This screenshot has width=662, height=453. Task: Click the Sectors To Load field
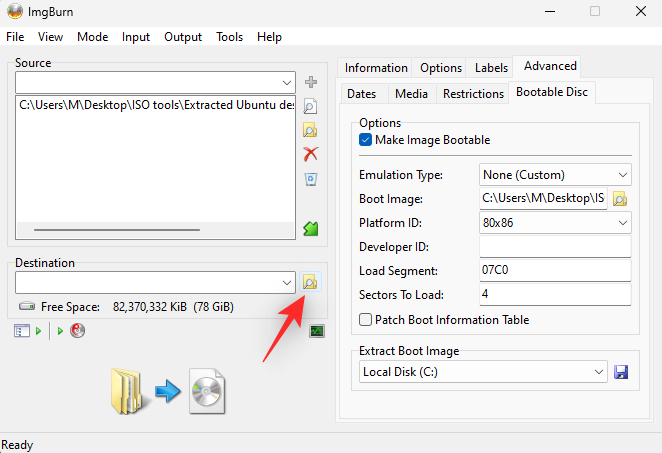(x=555, y=294)
